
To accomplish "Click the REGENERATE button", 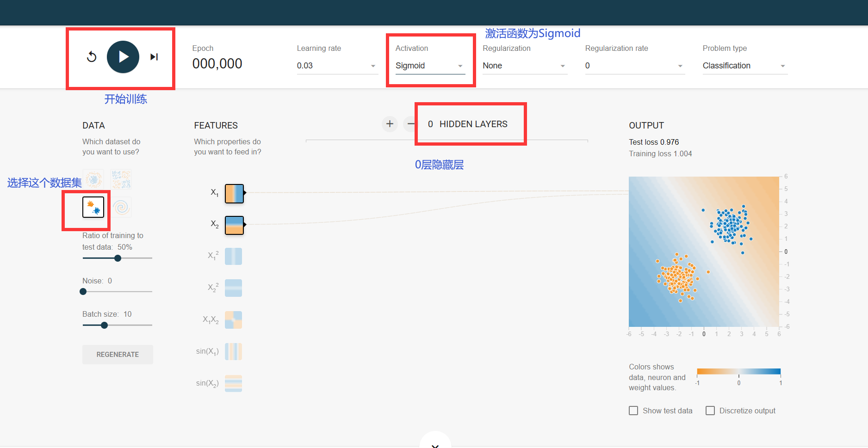I will 118,355.
